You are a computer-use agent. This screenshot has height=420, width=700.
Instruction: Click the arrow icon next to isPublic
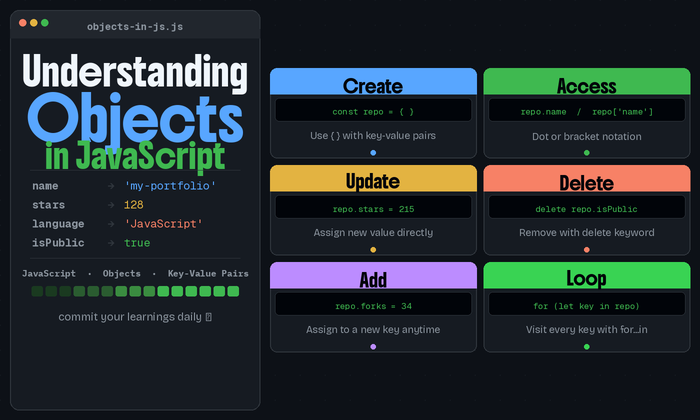(111, 243)
